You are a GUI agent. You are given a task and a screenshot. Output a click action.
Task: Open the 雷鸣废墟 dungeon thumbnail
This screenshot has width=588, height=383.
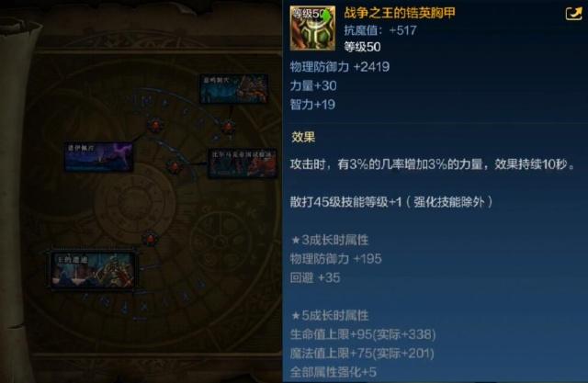tap(98, 157)
